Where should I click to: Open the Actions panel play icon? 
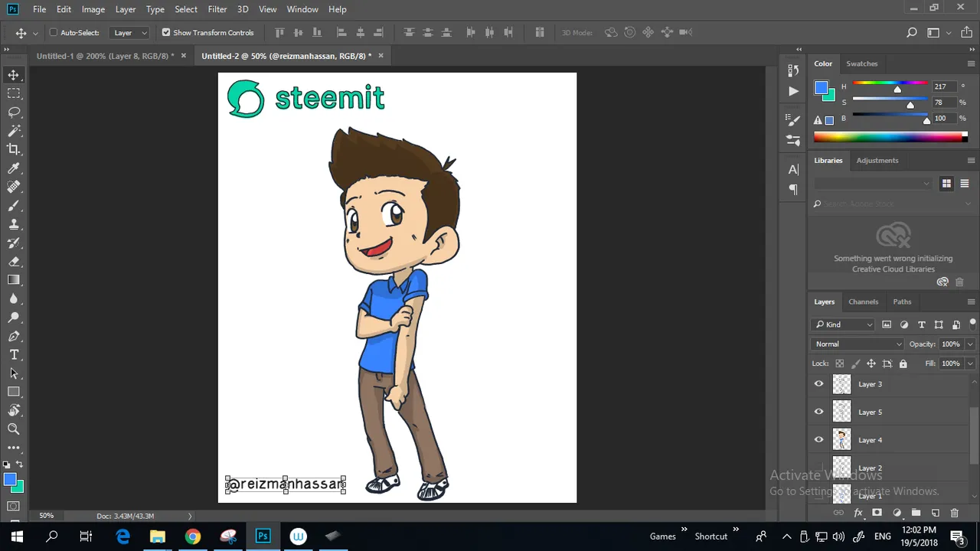793,91
